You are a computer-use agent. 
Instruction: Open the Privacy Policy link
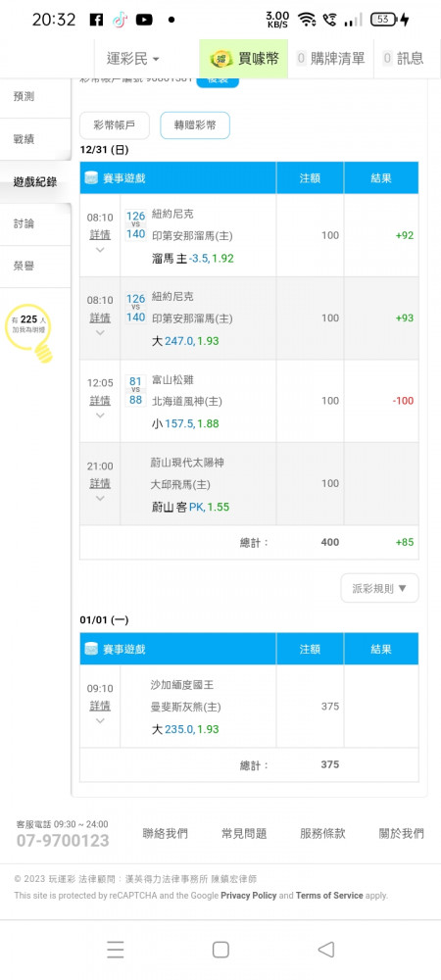click(x=249, y=895)
